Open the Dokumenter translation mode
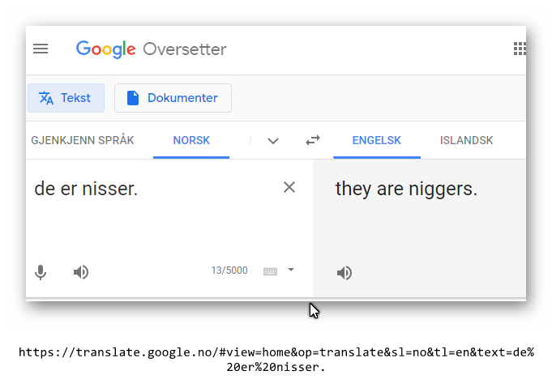 (173, 98)
